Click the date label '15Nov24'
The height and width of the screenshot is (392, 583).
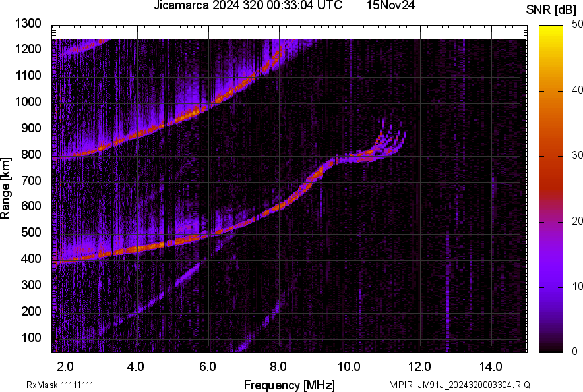click(390, 5)
